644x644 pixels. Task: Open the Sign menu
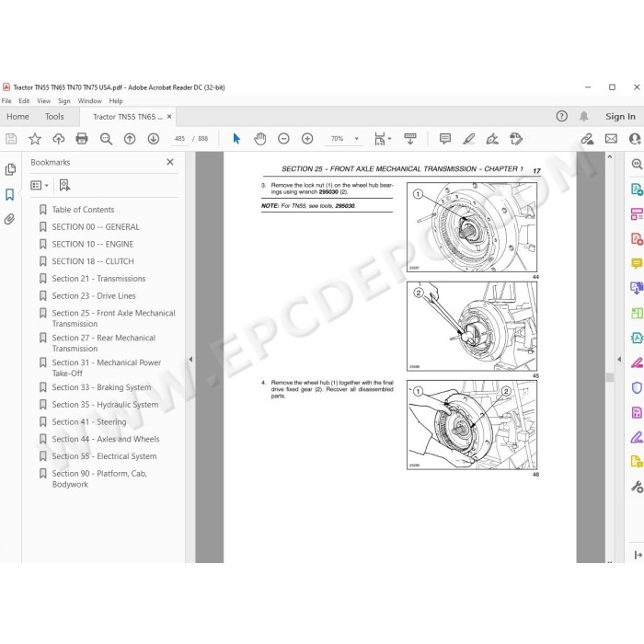pos(64,100)
